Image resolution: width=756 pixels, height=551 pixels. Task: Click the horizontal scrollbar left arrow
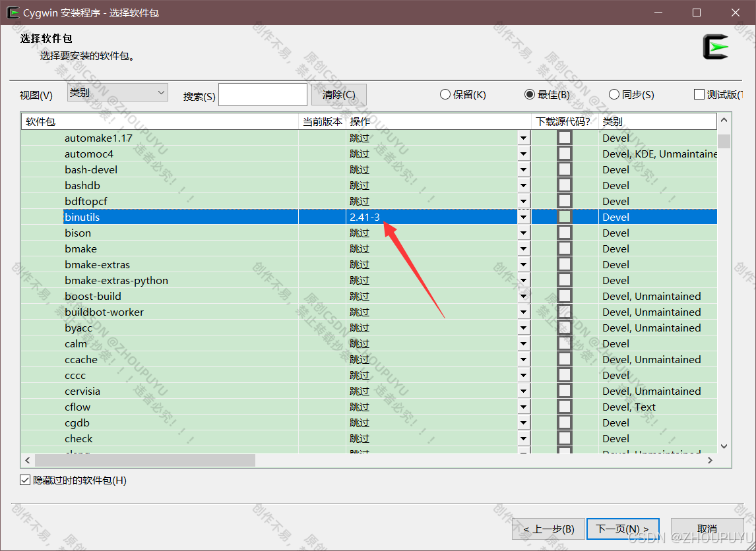[x=28, y=461]
